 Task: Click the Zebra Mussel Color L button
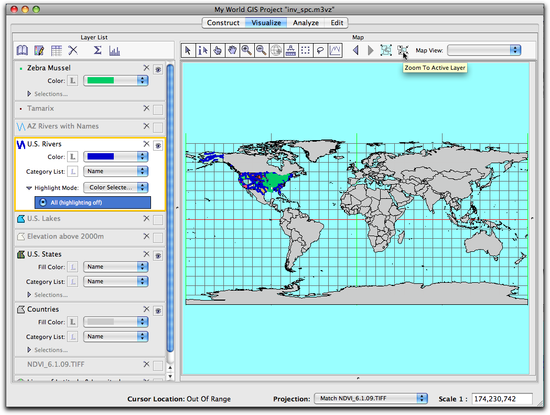tap(73, 81)
